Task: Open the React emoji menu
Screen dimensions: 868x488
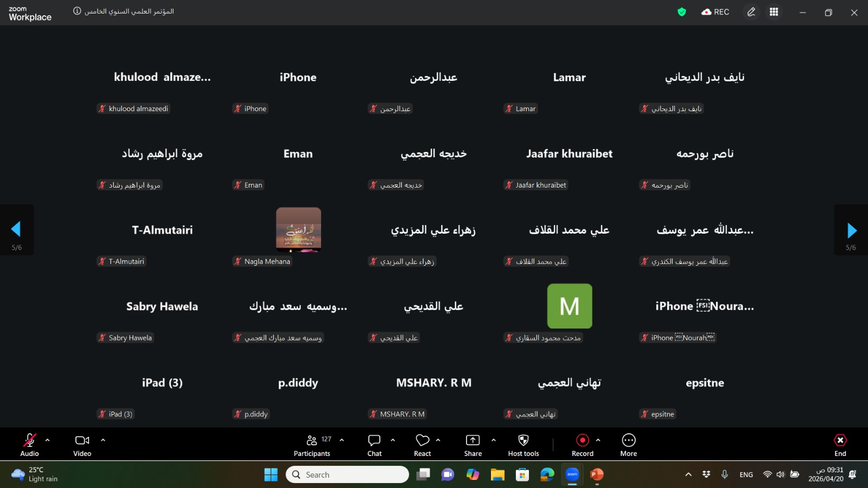Action: [x=422, y=445]
